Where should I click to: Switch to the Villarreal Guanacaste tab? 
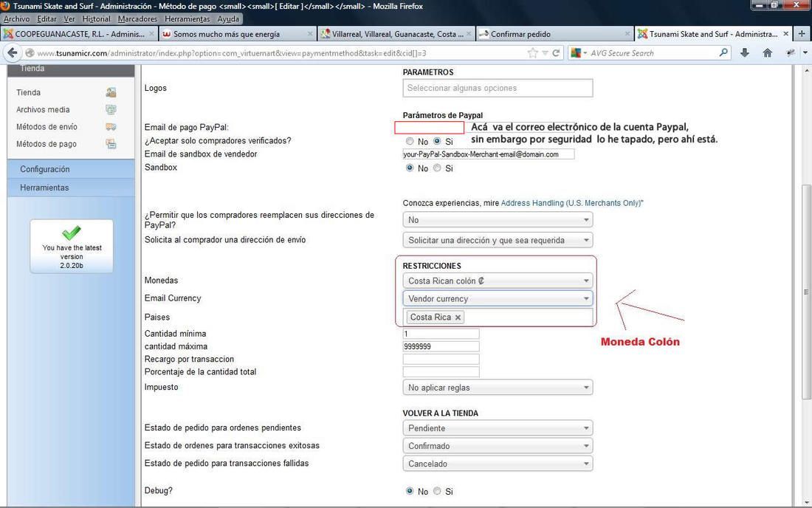click(396, 34)
